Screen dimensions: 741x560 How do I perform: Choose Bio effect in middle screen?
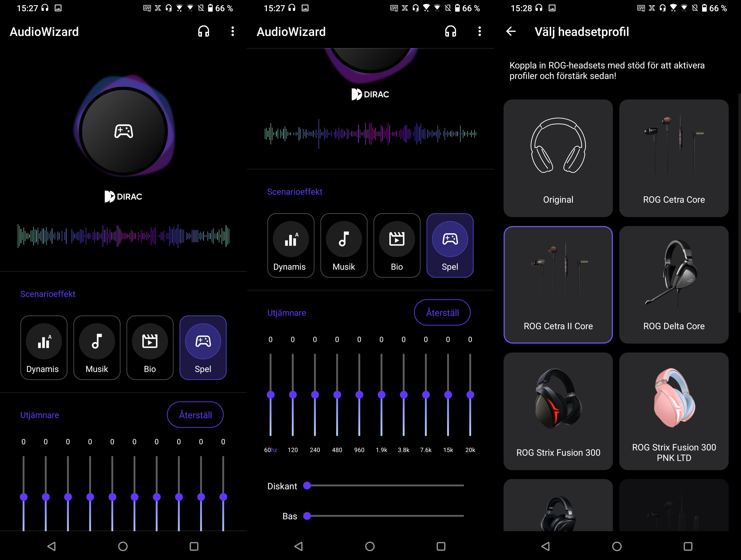point(397,245)
